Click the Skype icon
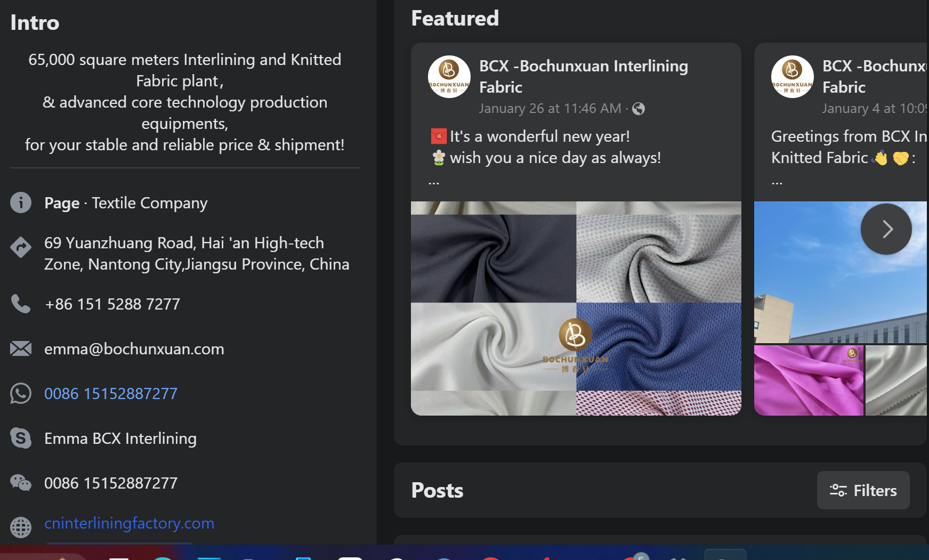The height and width of the screenshot is (560, 929). click(x=21, y=438)
